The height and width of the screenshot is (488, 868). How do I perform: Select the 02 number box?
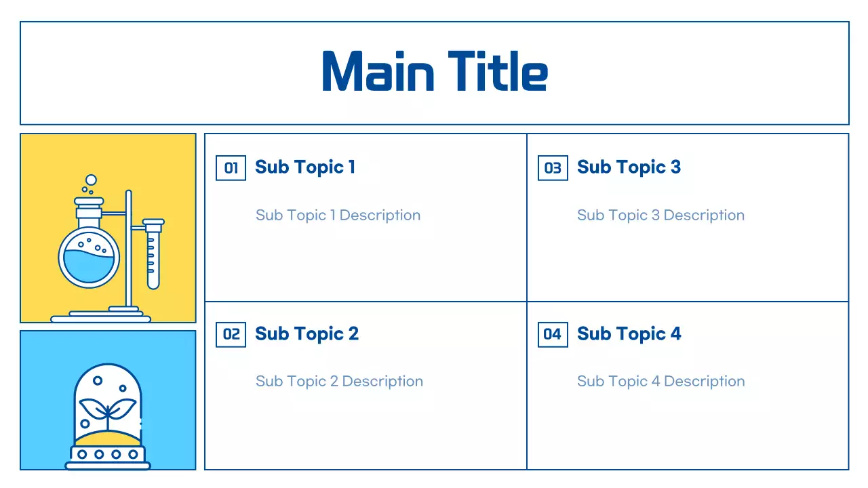click(x=231, y=334)
